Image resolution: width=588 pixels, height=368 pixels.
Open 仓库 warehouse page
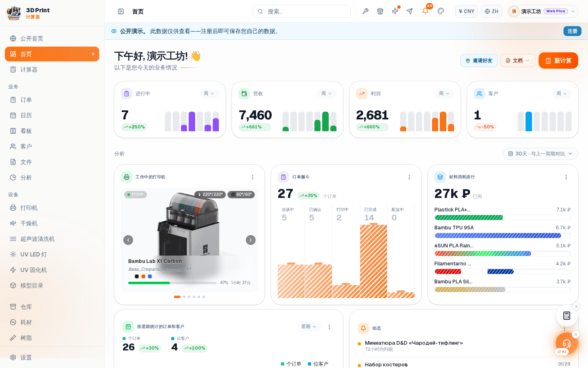point(52,307)
